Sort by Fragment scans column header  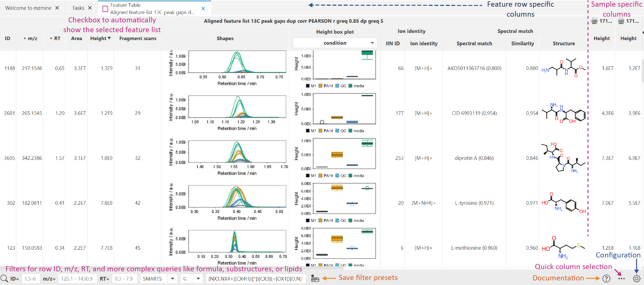(138, 38)
